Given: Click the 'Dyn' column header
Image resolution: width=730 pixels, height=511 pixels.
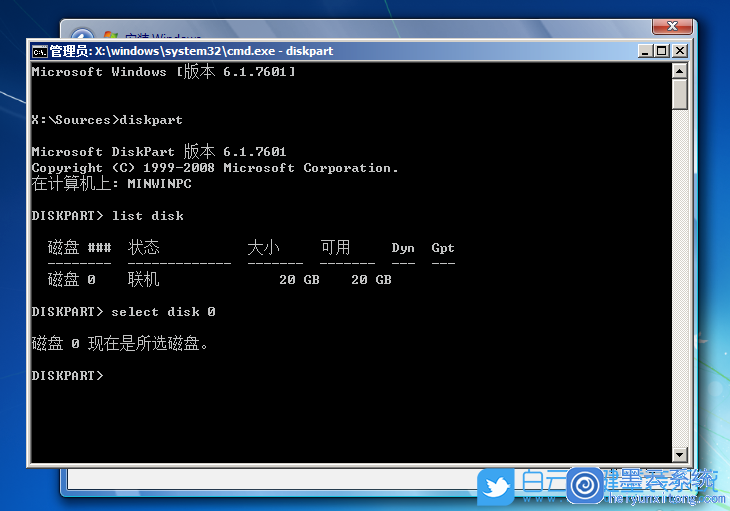Looking at the screenshot, I should pos(403,248).
